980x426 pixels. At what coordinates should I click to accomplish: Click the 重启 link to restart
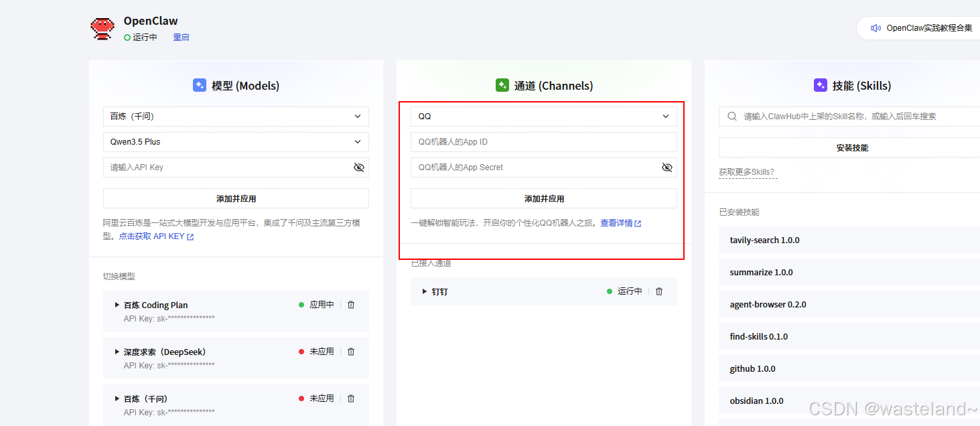click(x=180, y=37)
